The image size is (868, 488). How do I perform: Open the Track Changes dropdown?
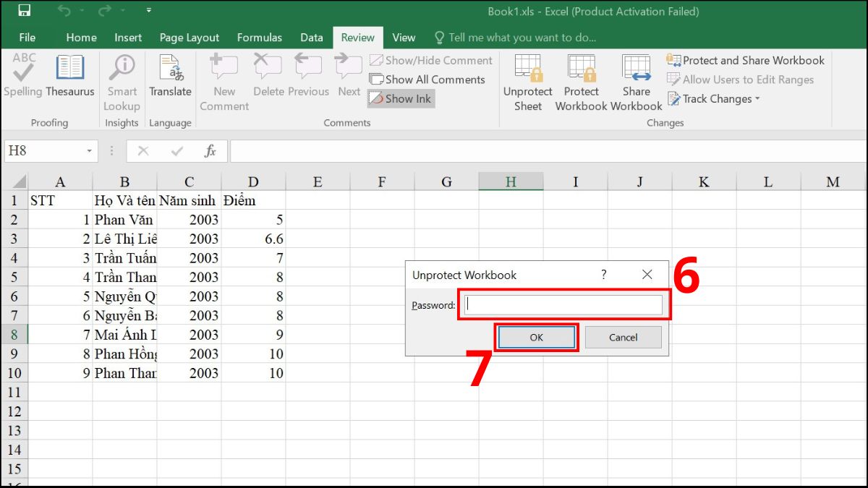click(714, 99)
